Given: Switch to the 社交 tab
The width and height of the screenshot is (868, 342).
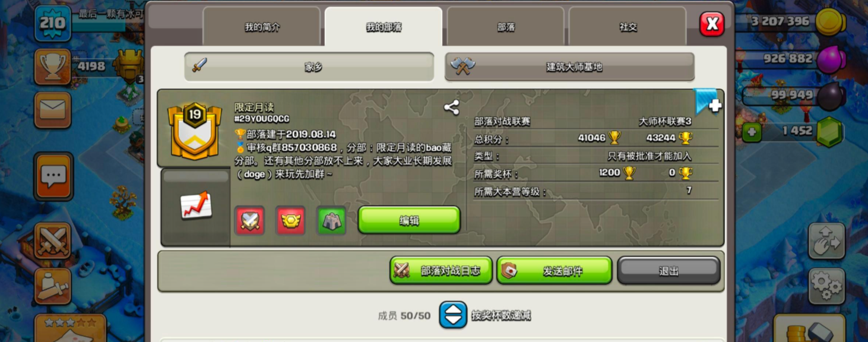Looking at the screenshot, I should point(628,27).
